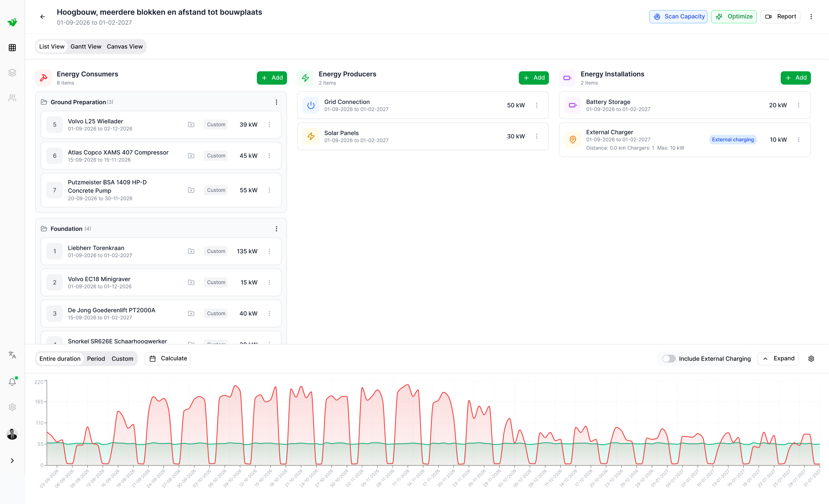Select the Custom duration option
829x504 pixels.
pyautogui.click(x=122, y=359)
